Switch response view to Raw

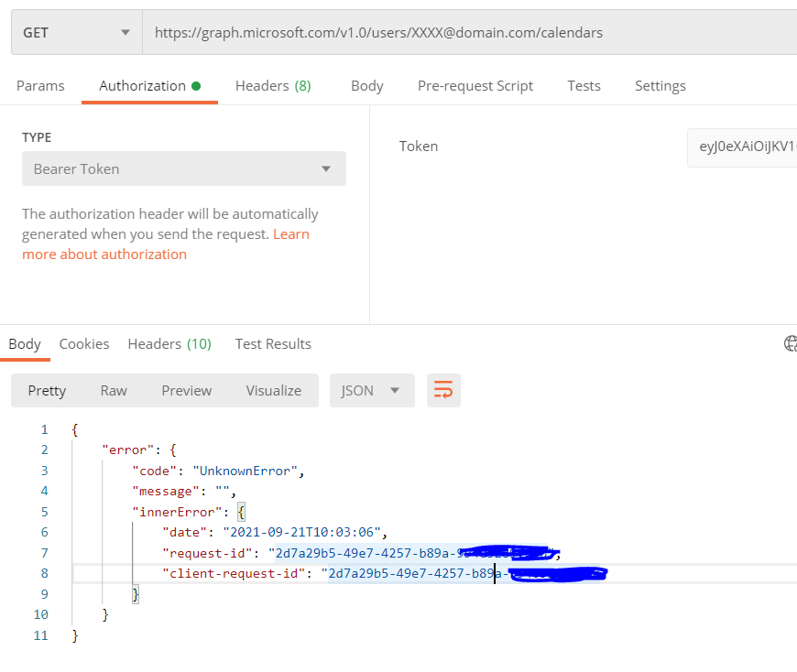point(114,390)
